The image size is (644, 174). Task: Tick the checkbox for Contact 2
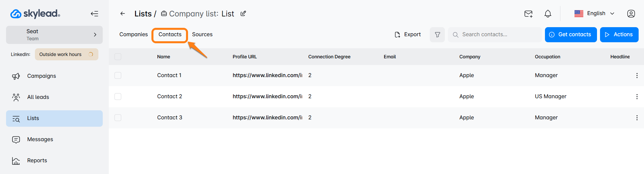(x=118, y=97)
